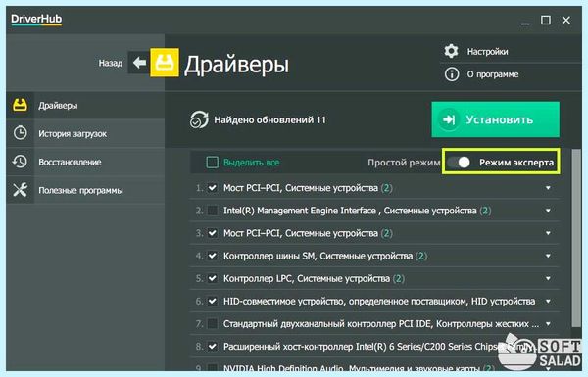
Task: Click the Драйверы page heading
Action: 236,65
